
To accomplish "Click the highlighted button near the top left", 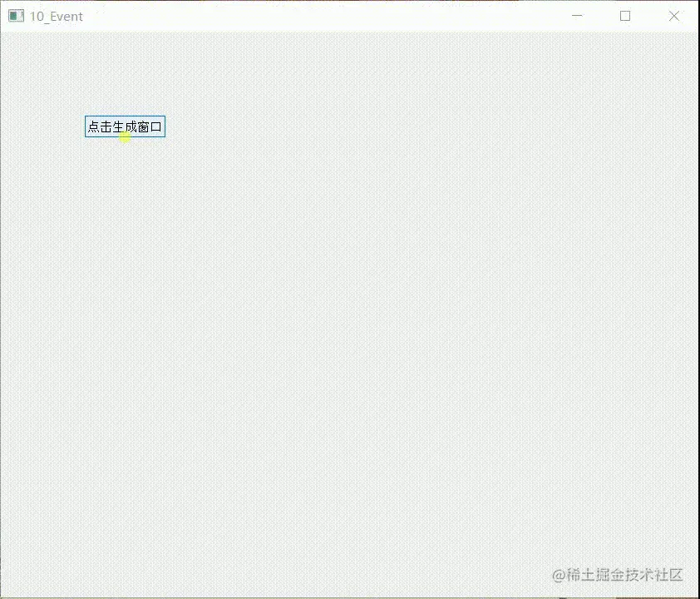I will (124, 126).
